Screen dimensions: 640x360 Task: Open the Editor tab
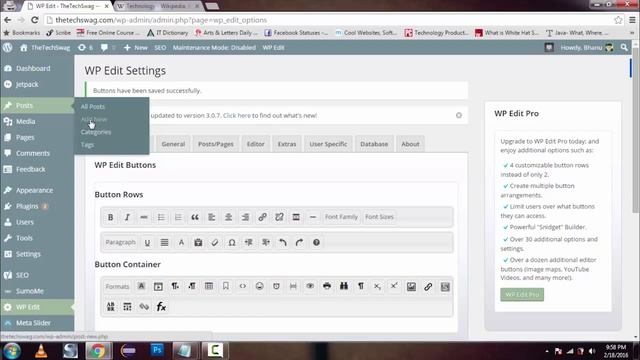[256, 144]
